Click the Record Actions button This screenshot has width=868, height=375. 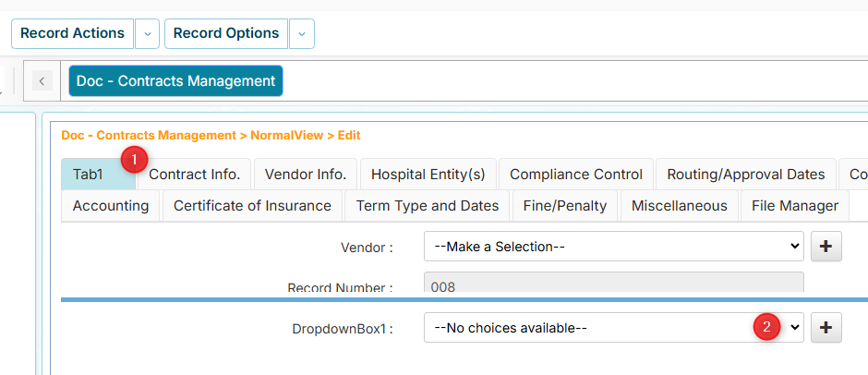pyautogui.click(x=73, y=33)
